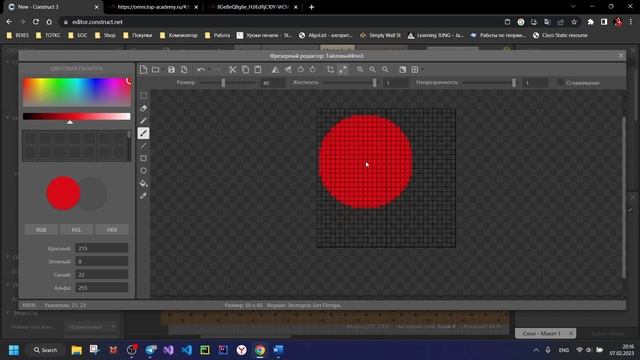Toggle the grid display icon
This screenshot has height=360, width=640.
pos(415,70)
